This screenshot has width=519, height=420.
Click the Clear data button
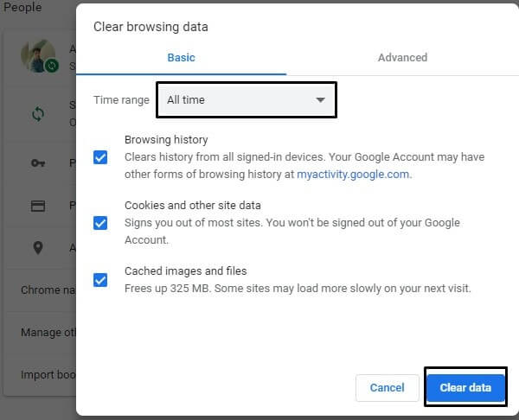[465, 387]
